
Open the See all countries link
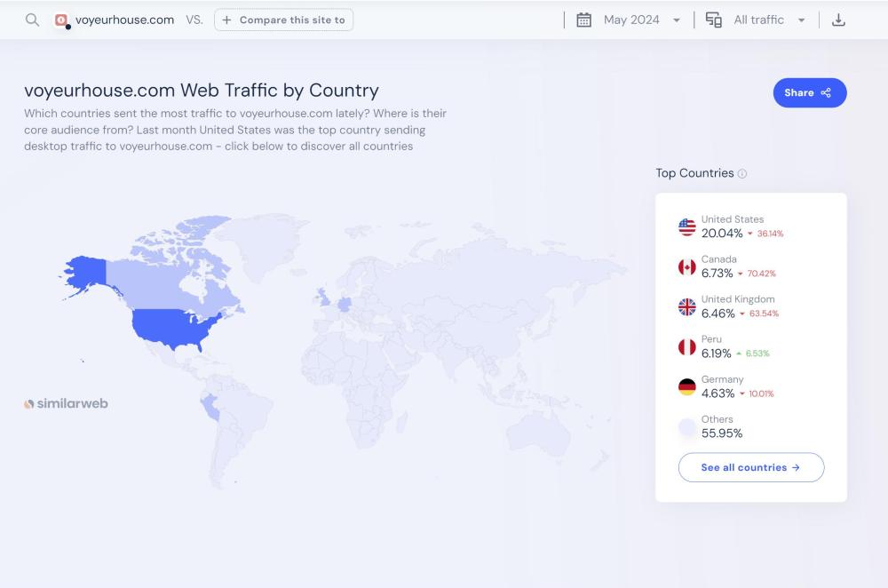click(x=750, y=467)
